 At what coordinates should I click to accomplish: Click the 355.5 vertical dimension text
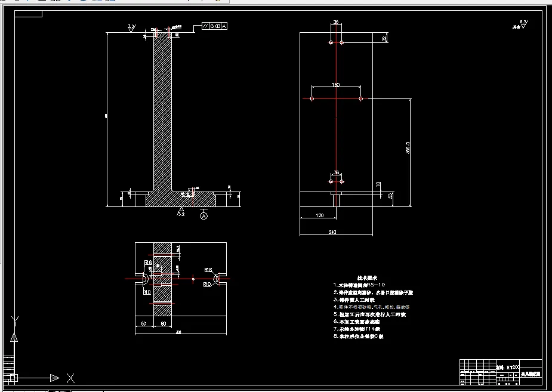click(408, 148)
